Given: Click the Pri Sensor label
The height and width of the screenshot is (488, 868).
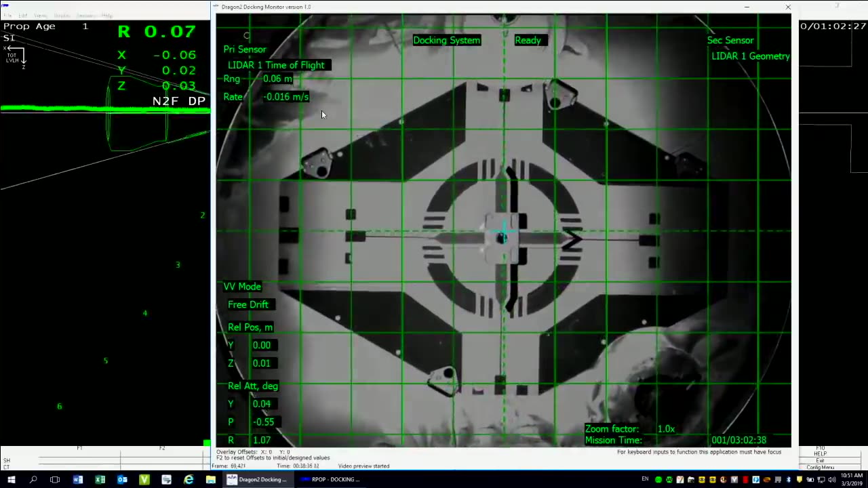Looking at the screenshot, I should 245,49.
